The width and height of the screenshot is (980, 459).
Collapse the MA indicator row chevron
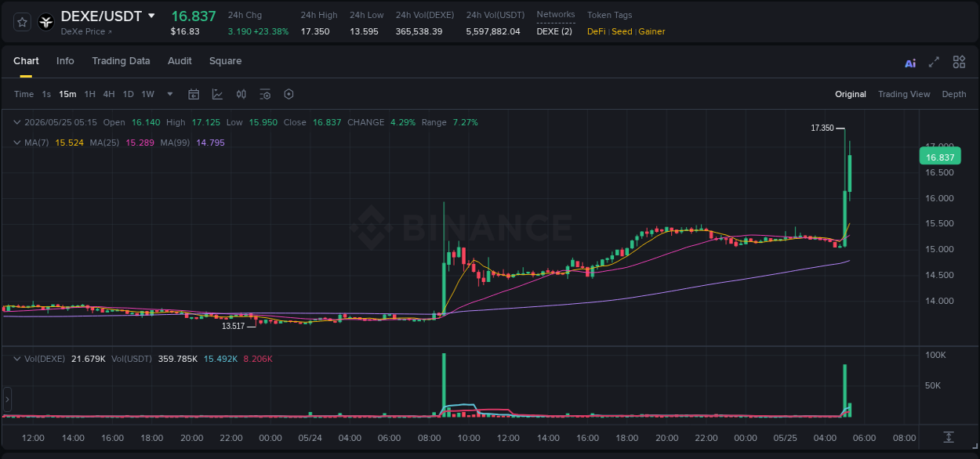pyautogui.click(x=17, y=143)
